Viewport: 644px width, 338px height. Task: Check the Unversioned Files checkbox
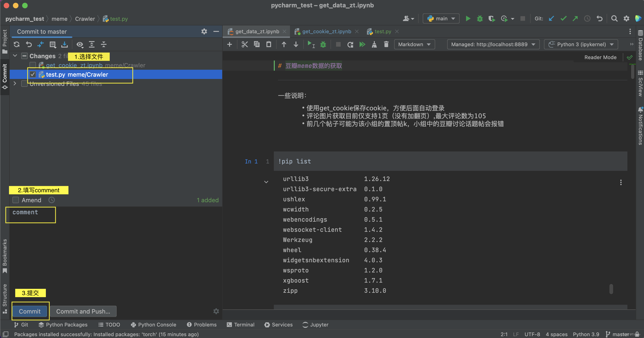pos(24,84)
